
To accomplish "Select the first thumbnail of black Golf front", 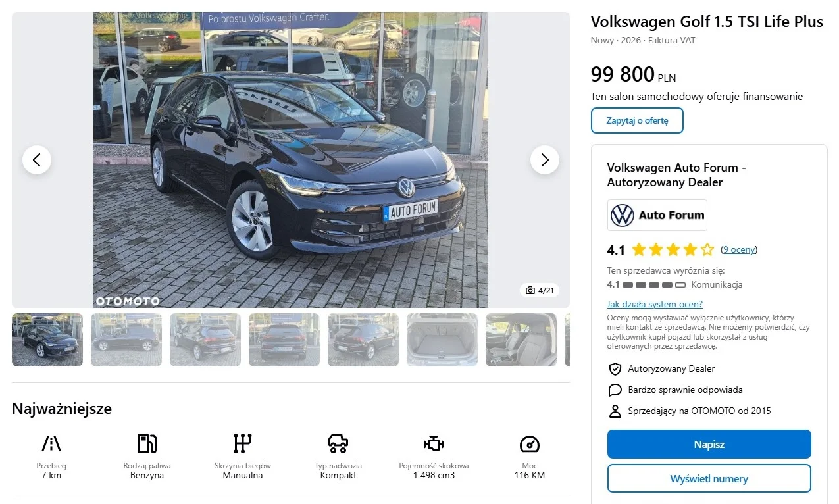I will tap(47, 340).
